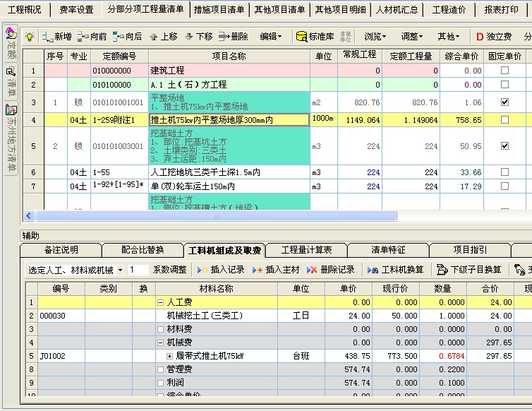Click the horizontal scrollbar thumb of list table
This screenshot has width=532, height=411.
pos(216,215)
